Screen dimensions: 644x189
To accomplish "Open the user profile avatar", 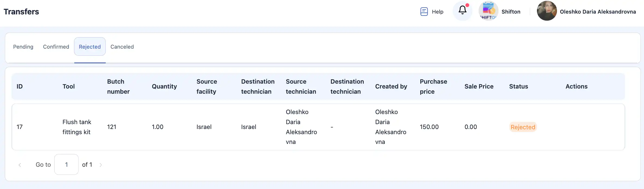I will (547, 11).
